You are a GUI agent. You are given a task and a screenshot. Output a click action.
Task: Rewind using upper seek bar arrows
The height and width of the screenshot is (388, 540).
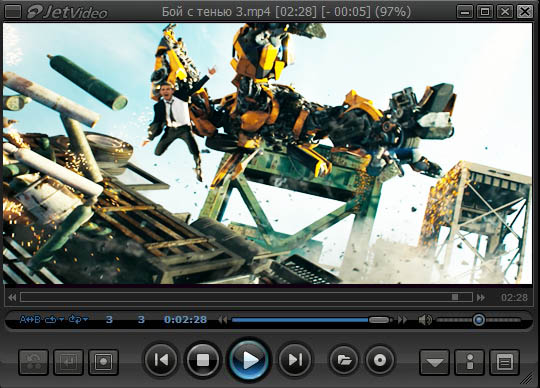[12, 297]
